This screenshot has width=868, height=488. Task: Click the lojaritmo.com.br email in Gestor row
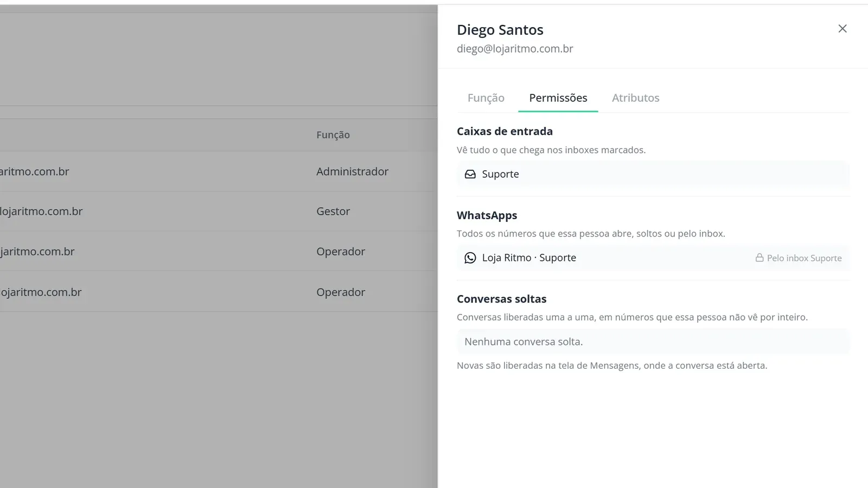(41, 211)
